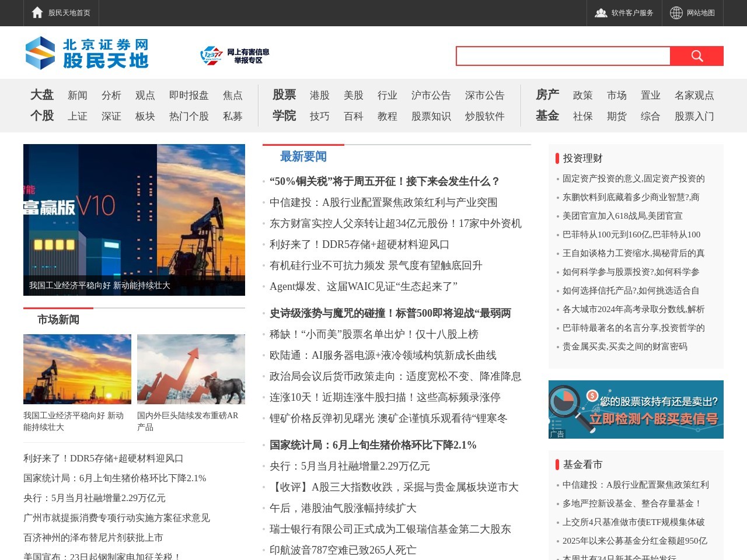747x560 pixels.
Task: Open the 基金 navigation category
Action: click(547, 116)
